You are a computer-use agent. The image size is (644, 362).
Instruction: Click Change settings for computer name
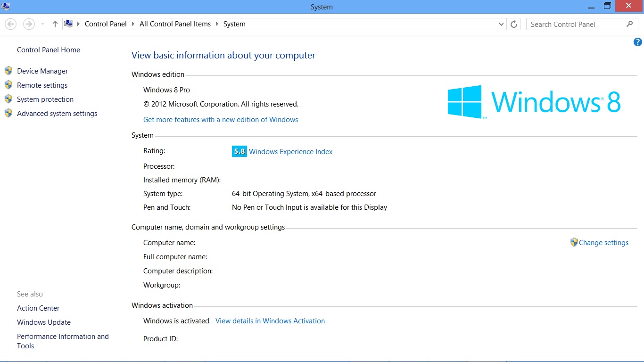604,242
